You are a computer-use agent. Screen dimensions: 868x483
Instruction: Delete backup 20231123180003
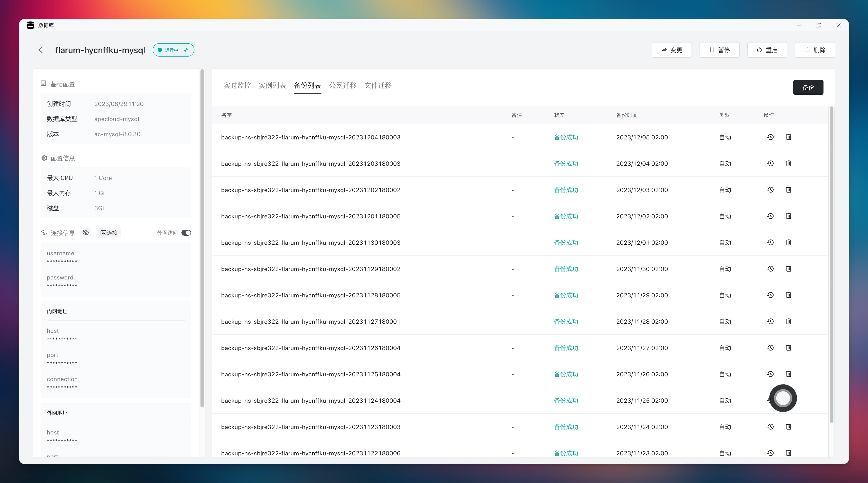(x=789, y=427)
